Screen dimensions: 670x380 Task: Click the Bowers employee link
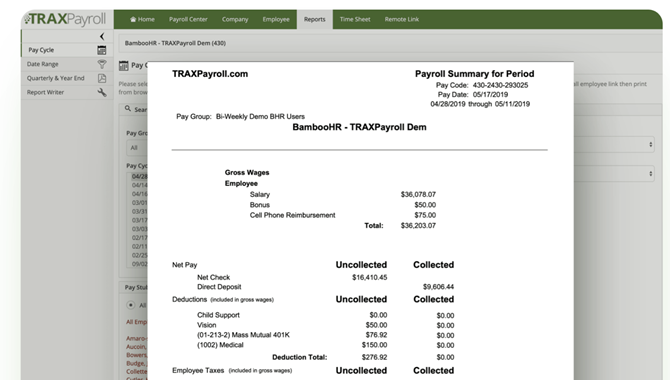[x=137, y=355]
